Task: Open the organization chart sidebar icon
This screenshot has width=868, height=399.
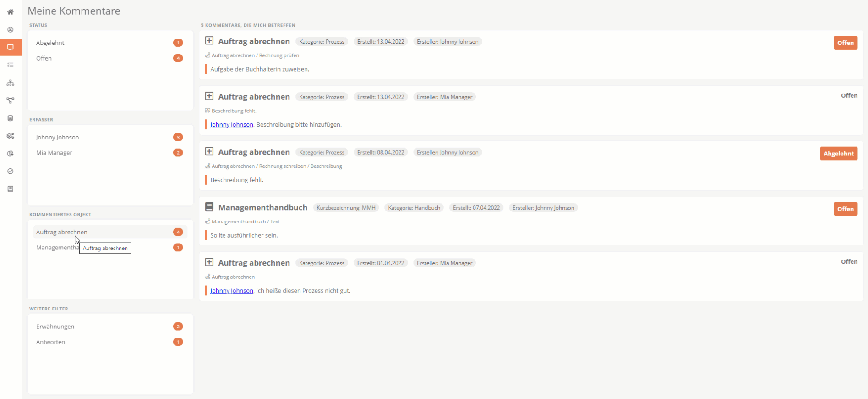Action: click(11, 83)
